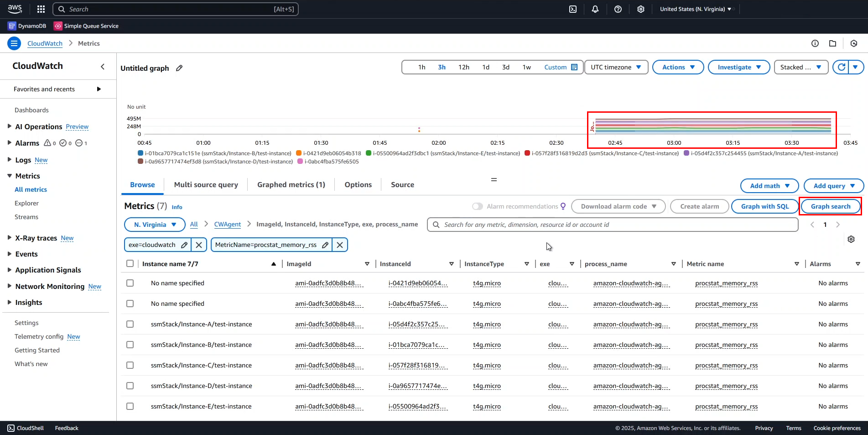
Task: Open the info panel icon
Action: point(815,43)
